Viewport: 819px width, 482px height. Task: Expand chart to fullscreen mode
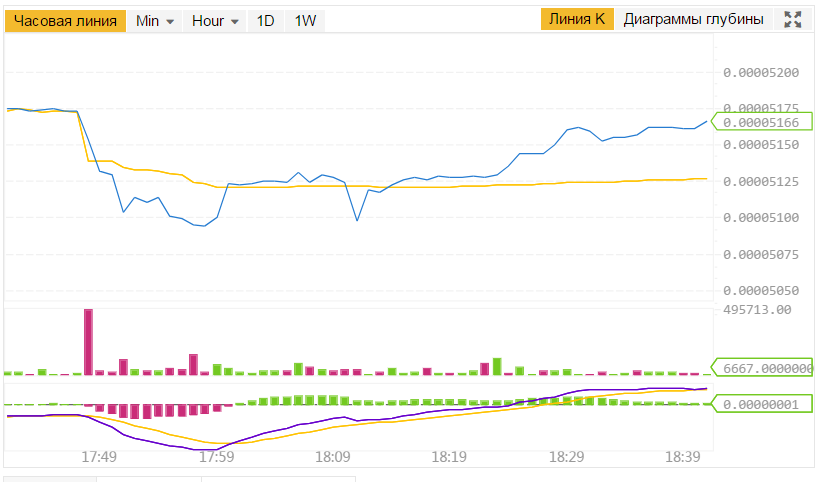click(x=793, y=19)
